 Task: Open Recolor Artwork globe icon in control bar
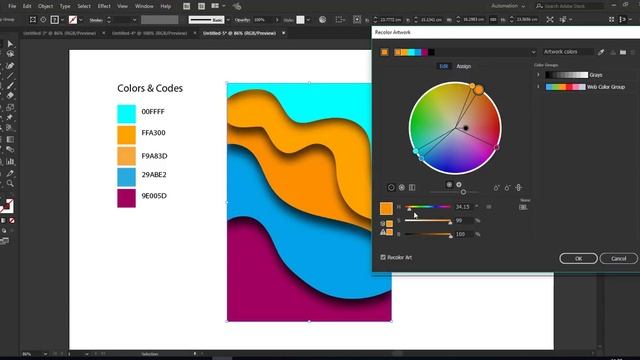(322, 20)
